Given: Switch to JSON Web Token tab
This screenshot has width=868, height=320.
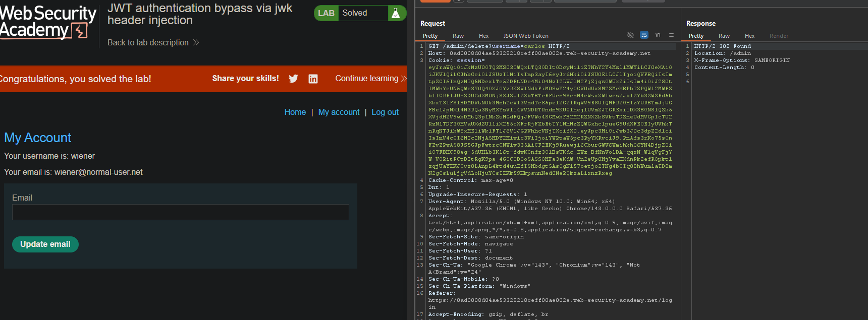Looking at the screenshot, I should click(526, 36).
